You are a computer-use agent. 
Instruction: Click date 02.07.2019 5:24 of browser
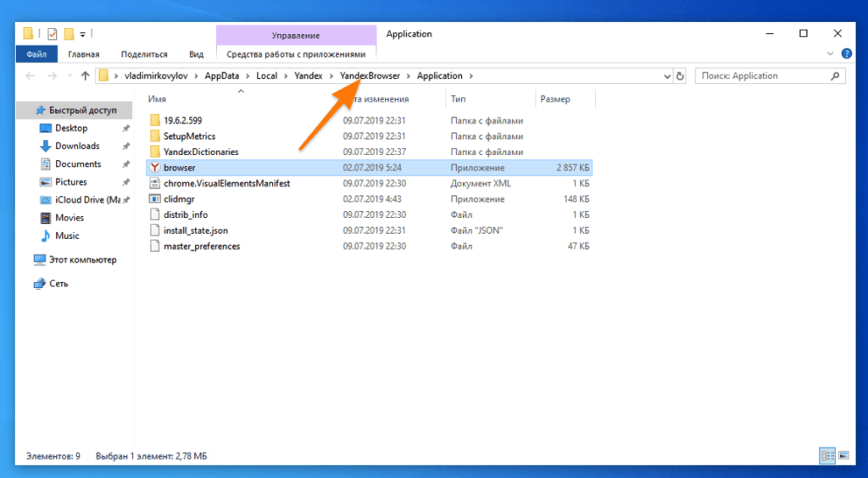[x=372, y=168]
